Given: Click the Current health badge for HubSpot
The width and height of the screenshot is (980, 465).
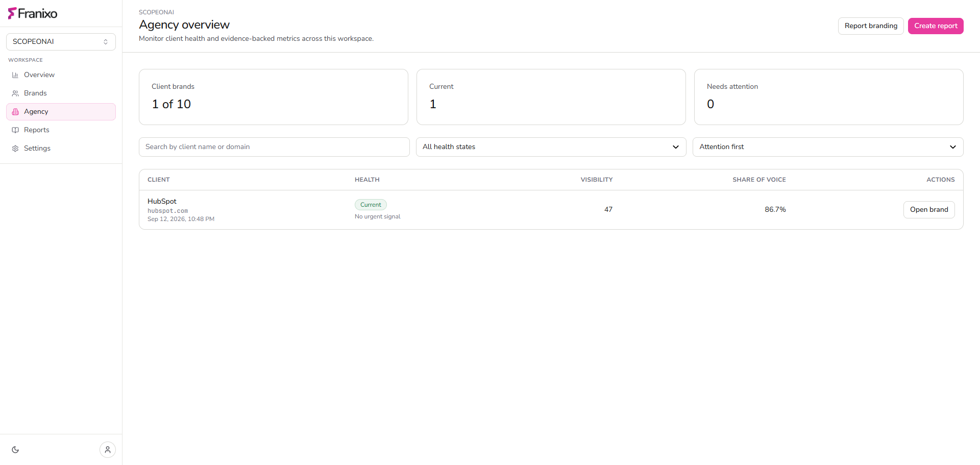Looking at the screenshot, I should (371, 205).
